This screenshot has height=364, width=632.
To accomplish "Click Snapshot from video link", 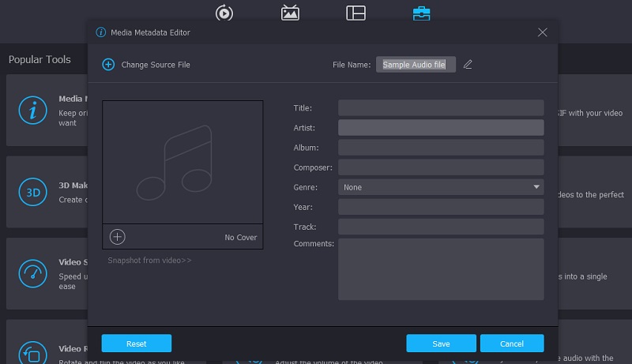I will coord(149,261).
